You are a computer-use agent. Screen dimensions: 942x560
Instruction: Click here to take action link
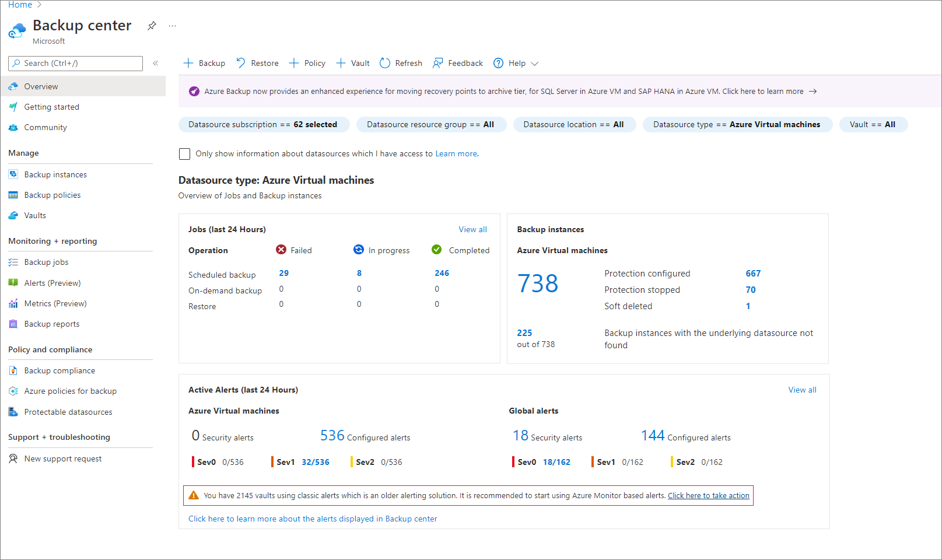coord(708,496)
